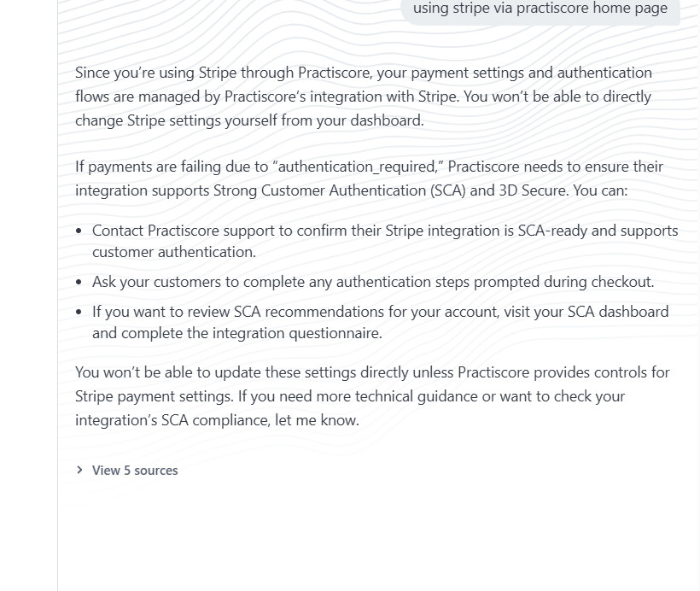This screenshot has width=700, height=591.
Task: Click the chevron beside View 5 sources
Action: click(79, 470)
